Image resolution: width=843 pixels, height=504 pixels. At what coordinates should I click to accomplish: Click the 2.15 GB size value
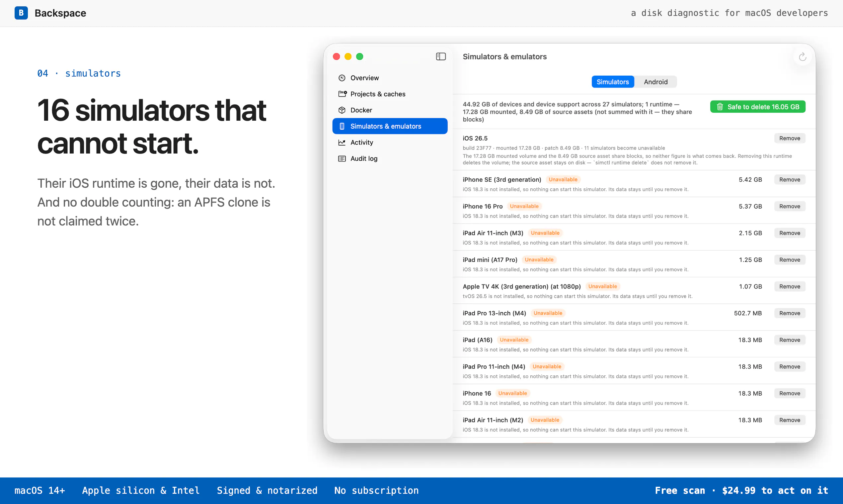click(750, 233)
